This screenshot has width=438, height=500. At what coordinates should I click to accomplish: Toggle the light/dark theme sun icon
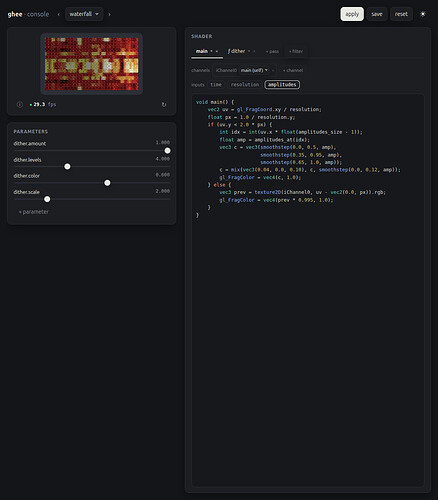(423, 14)
